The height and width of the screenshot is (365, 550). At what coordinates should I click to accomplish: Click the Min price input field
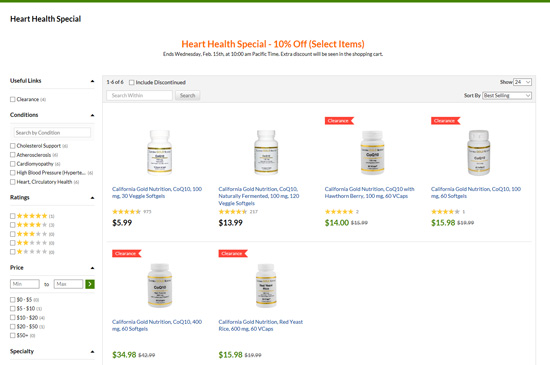tap(25, 284)
